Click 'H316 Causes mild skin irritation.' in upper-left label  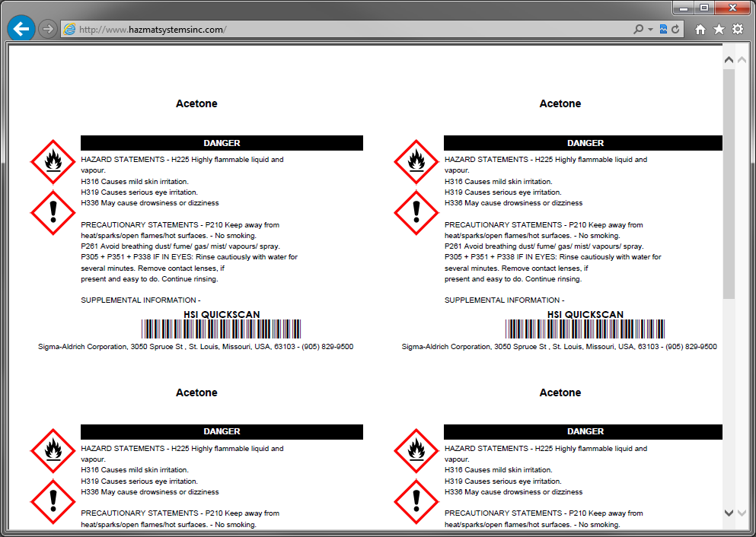pos(135,182)
